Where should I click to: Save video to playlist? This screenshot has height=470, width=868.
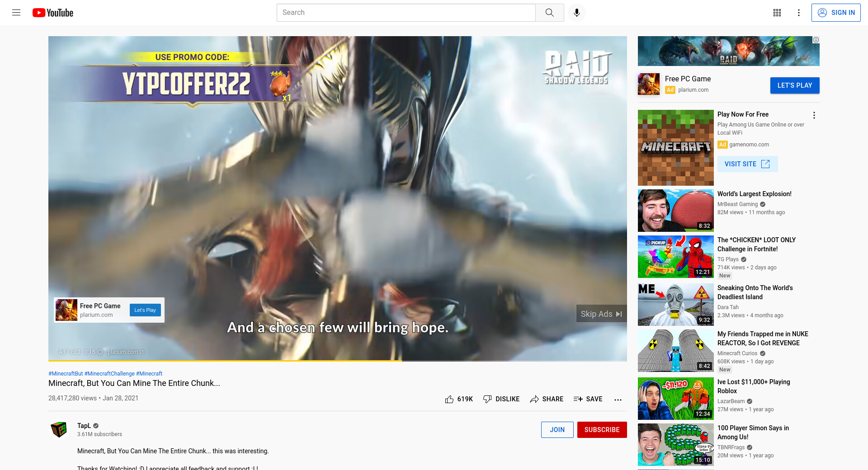pyautogui.click(x=588, y=399)
